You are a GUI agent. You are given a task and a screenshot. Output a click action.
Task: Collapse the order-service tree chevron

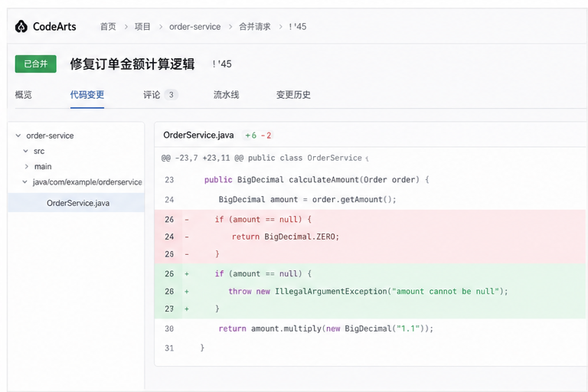(18, 136)
